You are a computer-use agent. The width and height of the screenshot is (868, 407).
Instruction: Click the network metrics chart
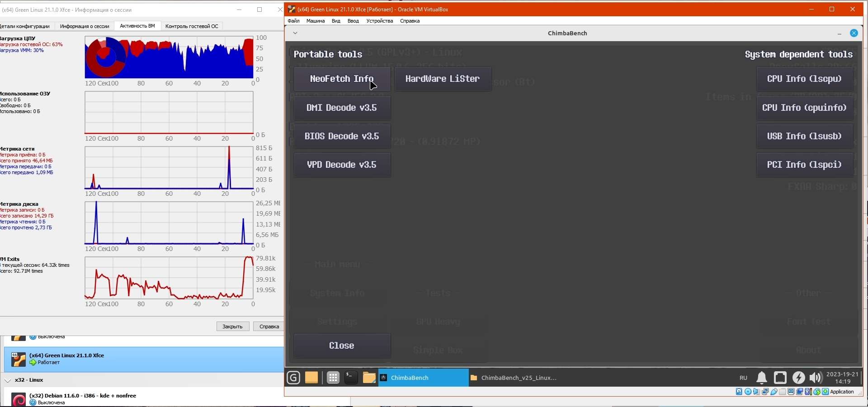pyautogui.click(x=169, y=168)
